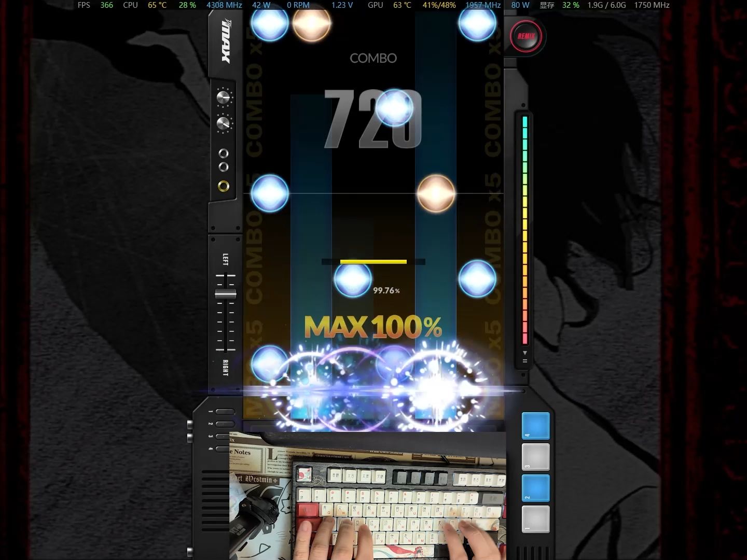This screenshot has height=560, width=747.
Task: Click the MAX 100% judgment text
Action: pyautogui.click(x=373, y=327)
